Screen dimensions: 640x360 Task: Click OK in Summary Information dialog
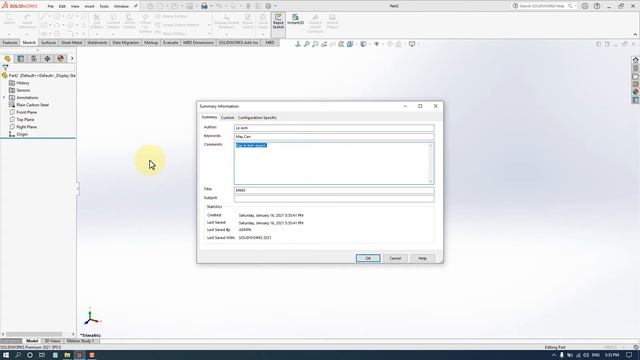(x=368, y=258)
